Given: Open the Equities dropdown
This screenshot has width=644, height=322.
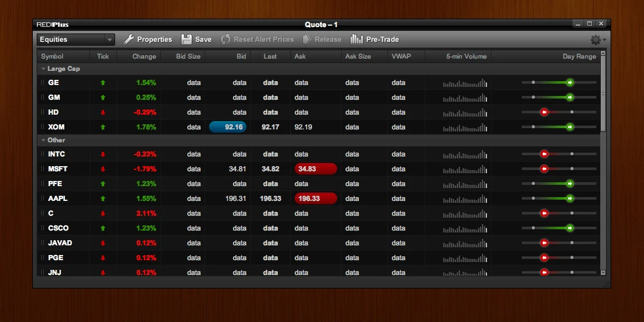Looking at the screenshot, I should [x=76, y=39].
